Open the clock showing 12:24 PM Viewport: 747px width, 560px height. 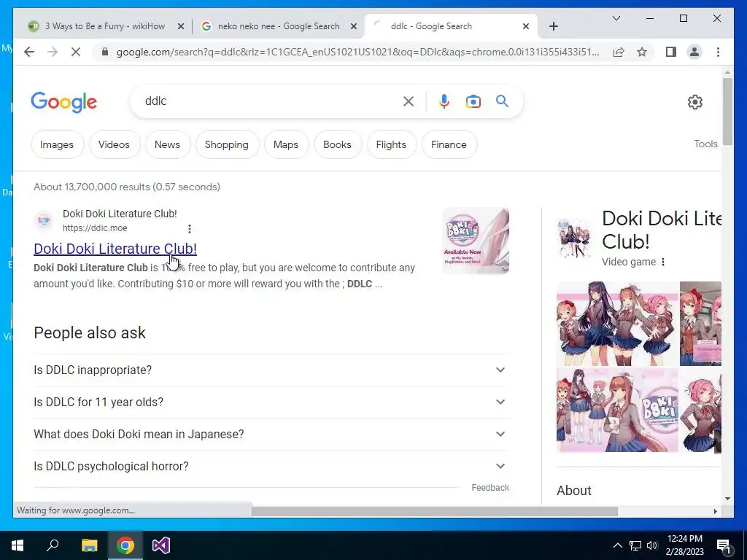point(684,545)
